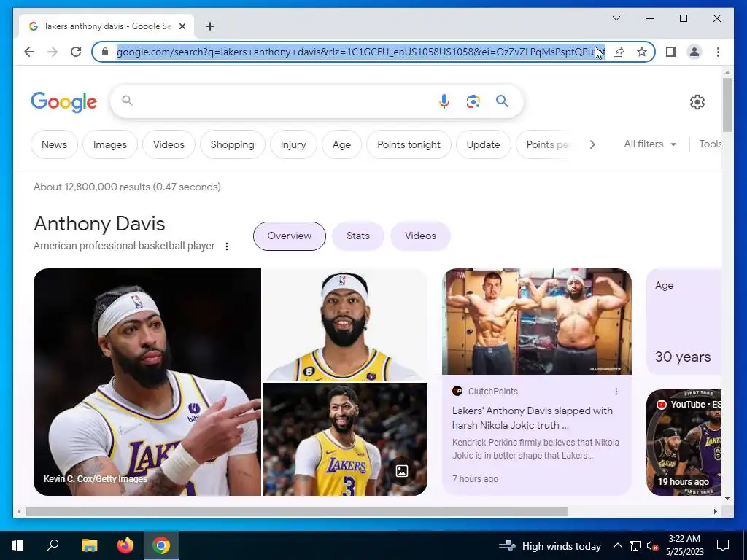
Task: Select the Injury filter chip
Action: [x=293, y=144]
